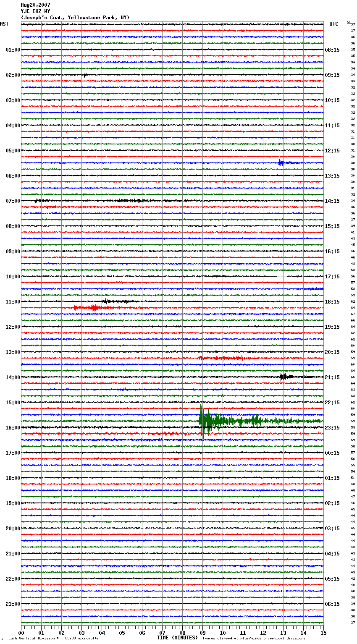Click the black burst on the 14:00 trace
Screen dimensions: 357x644
point(285,377)
